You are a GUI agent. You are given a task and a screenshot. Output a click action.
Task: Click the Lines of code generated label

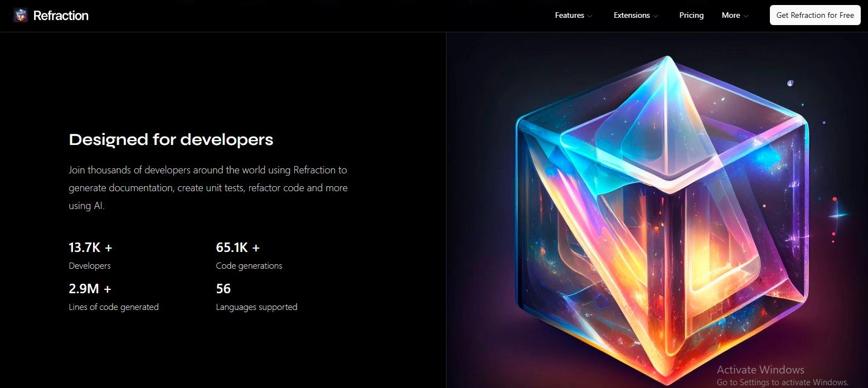(x=114, y=307)
